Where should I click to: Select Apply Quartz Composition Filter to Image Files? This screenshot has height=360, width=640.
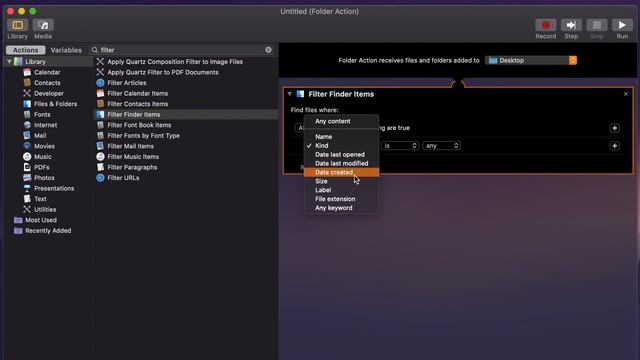175,62
